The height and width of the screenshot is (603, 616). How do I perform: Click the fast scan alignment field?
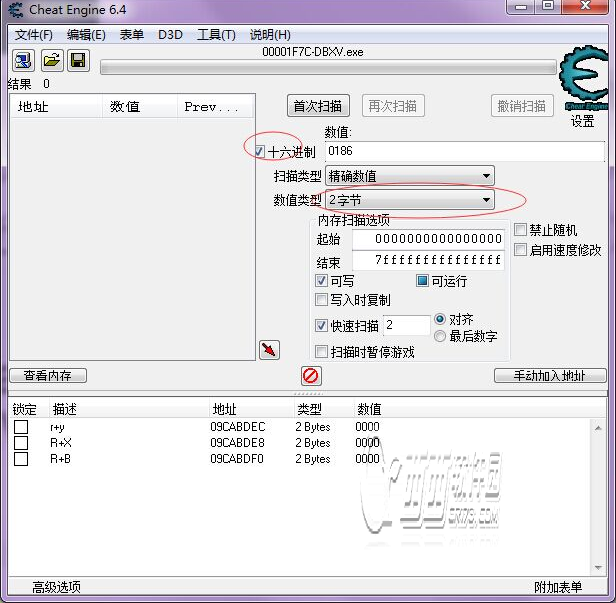[407, 325]
